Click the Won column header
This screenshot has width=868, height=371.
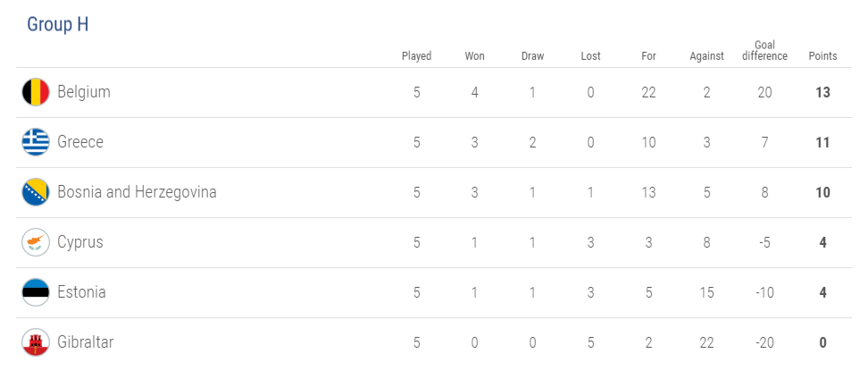(x=474, y=56)
